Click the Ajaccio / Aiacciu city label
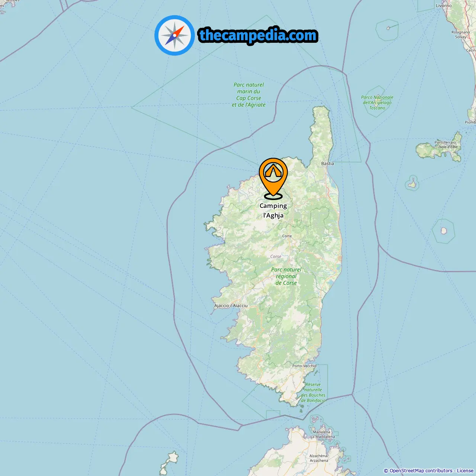The image size is (476, 476). (x=231, y=306)
